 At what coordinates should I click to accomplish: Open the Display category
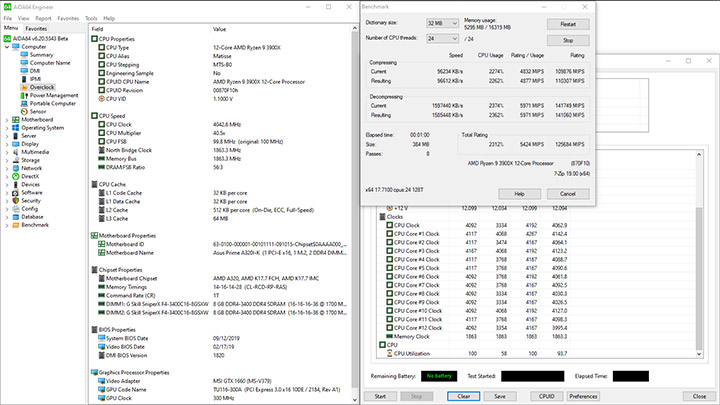30,144
